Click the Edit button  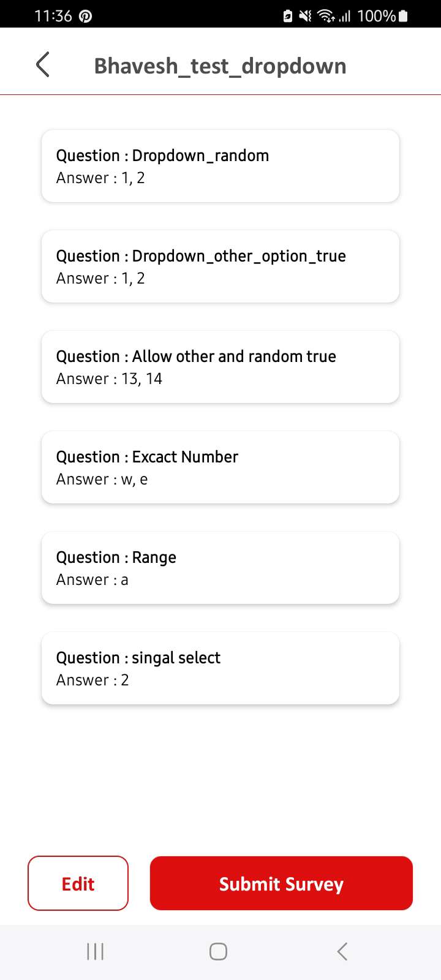pos(78,883)
